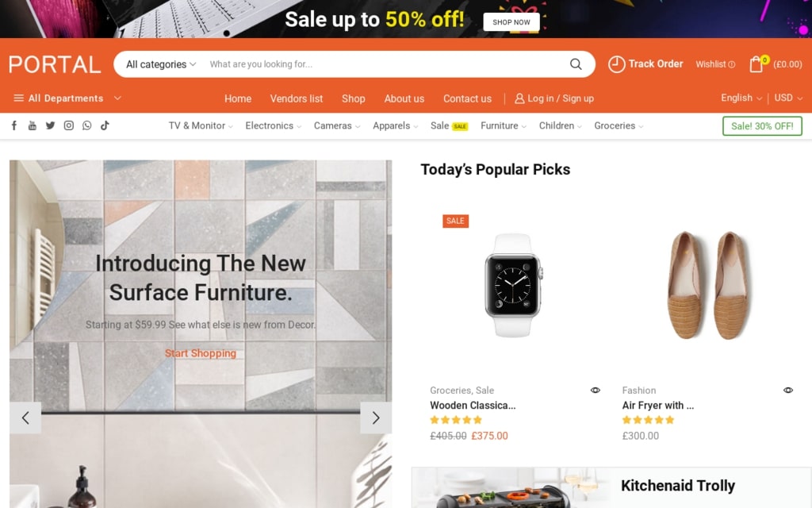
Task: Quick view the Wooden Classica product eye icon
Action: (x=596, y=391)
